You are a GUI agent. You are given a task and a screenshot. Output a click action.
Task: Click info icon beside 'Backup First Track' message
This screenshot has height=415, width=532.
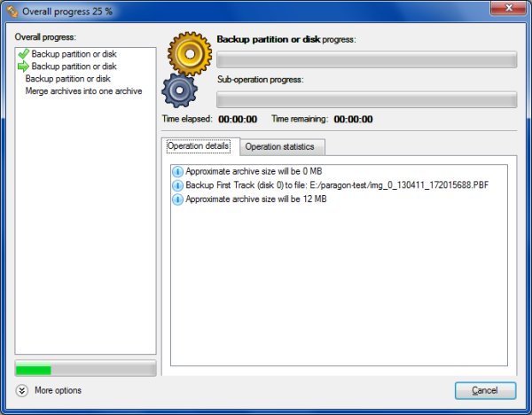177,185
